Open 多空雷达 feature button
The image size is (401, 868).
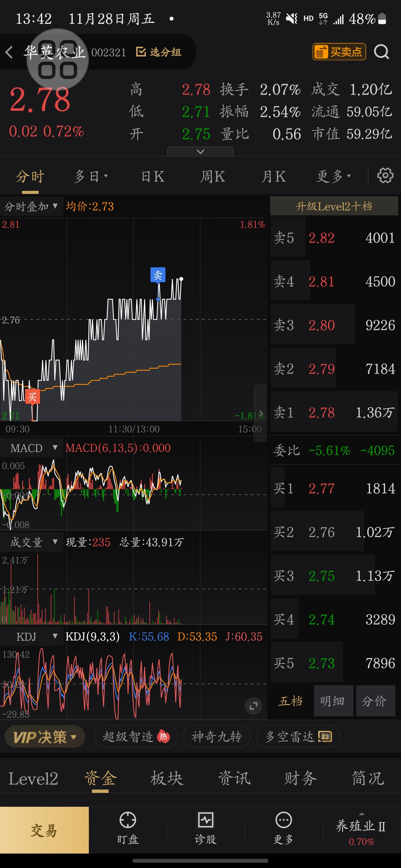[298, 737]
